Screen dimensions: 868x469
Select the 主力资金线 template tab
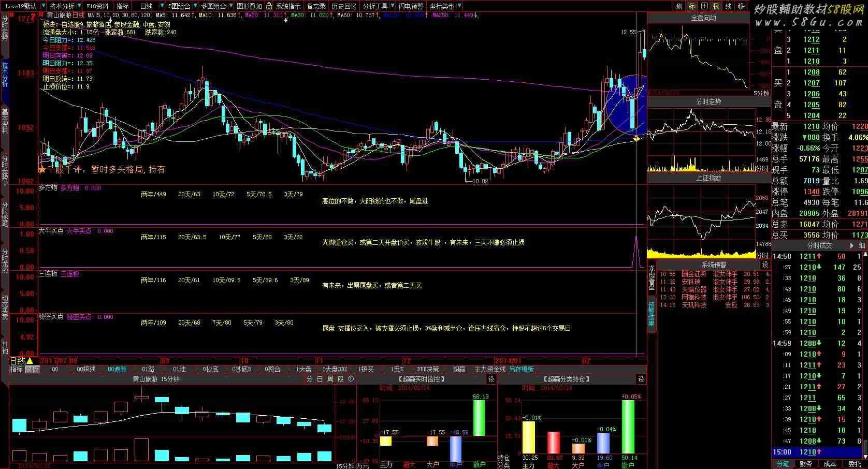tap(490, 370)
